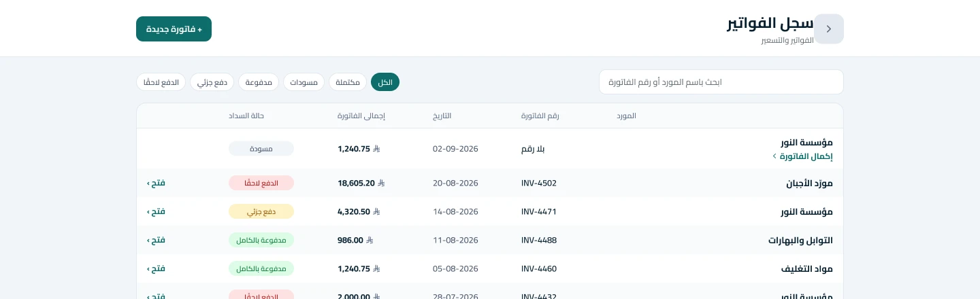Click invoice number INV-4488

(x=539, y=240)
